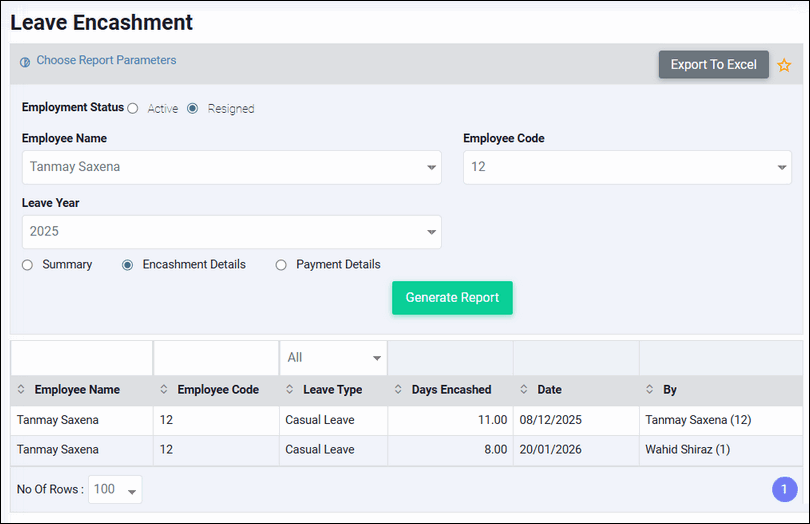The image size is (810, 524).
Task: Go to page 1 in pagination
Action: (784, 489)
